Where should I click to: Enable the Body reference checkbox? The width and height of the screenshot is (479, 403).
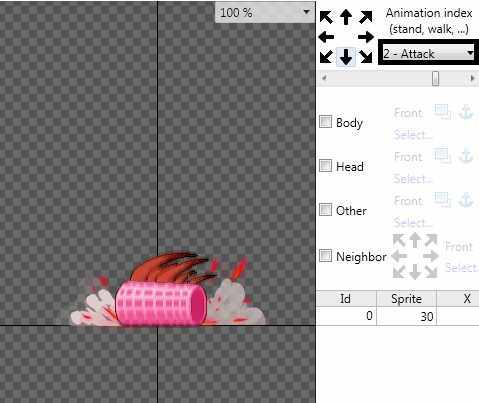click(x=325, y=122)
